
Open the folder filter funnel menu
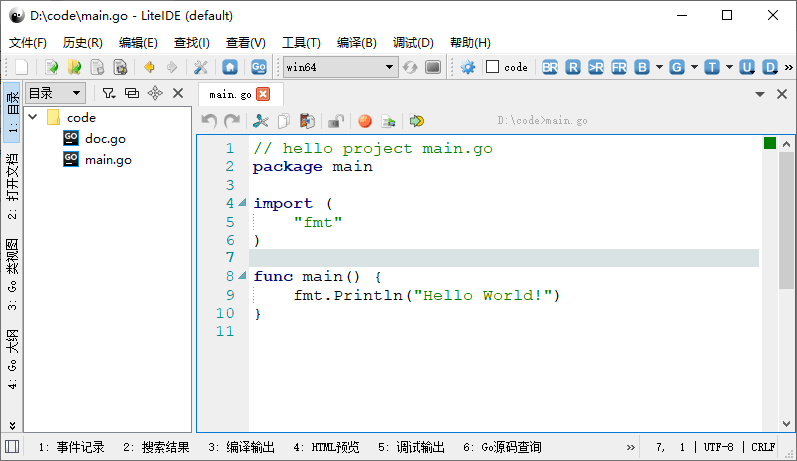pyautogui.click(x=109, y=93)
